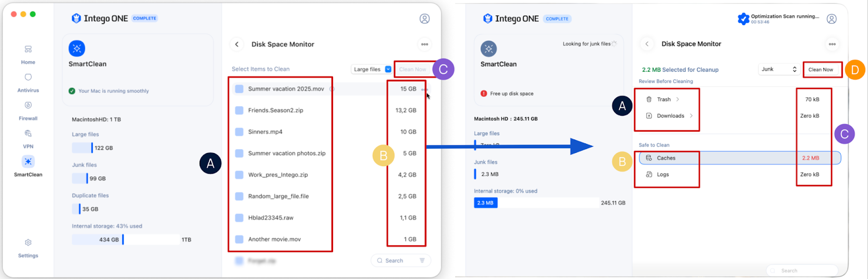The image size is (868, 279).
Task: Click Clean Now in the right window
Action: (x=821, y=69)
